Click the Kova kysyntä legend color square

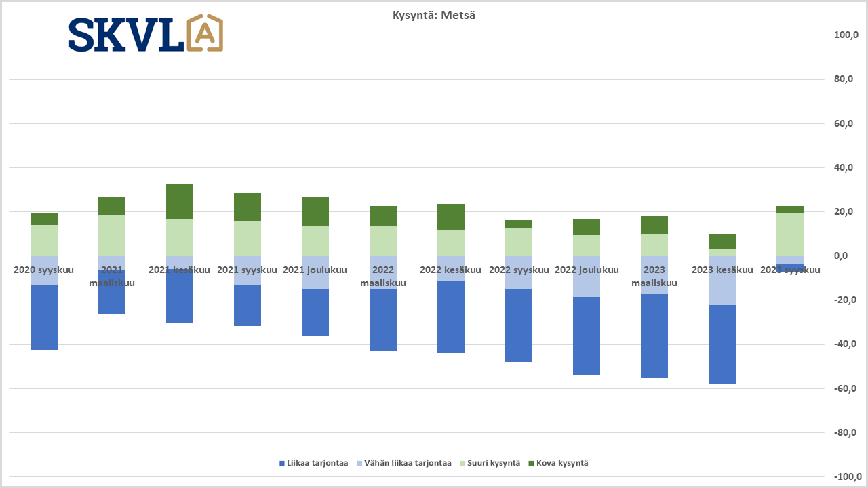click(530, 463)
